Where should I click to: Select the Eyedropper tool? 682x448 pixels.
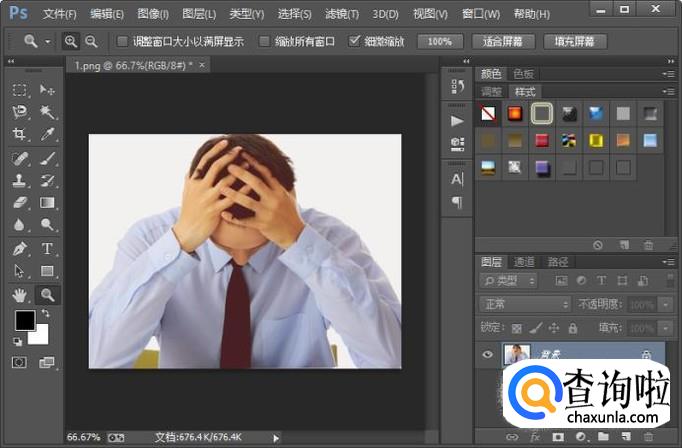tap(47, 134)
